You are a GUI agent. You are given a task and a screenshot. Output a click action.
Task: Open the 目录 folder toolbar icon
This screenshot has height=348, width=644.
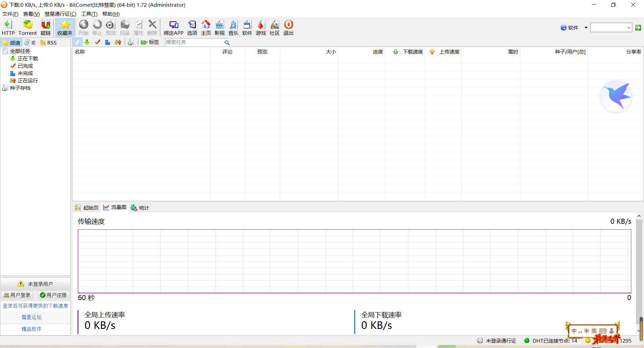click(125, 27)
